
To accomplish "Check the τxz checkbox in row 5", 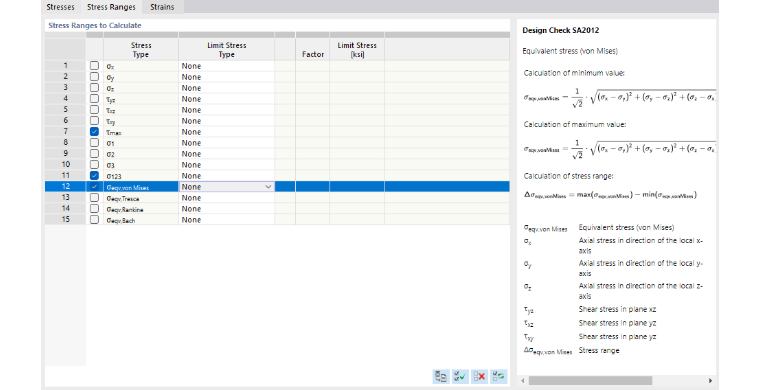I will 94,109.
